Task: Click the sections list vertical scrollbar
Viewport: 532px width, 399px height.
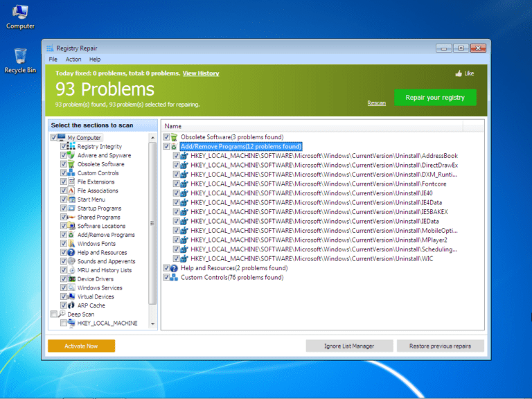Action: 152,223
